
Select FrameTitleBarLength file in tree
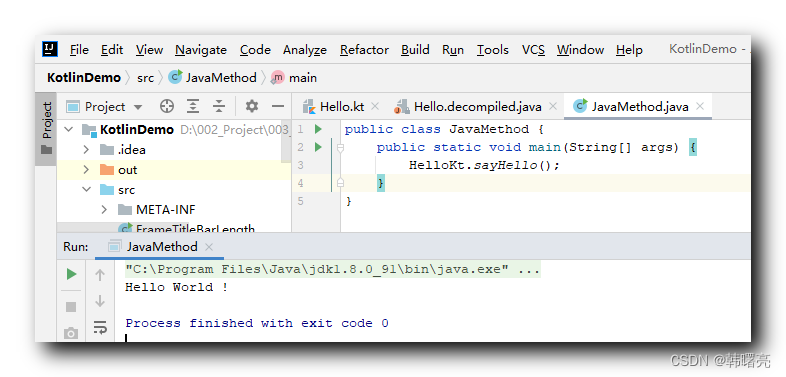[174, 227]
